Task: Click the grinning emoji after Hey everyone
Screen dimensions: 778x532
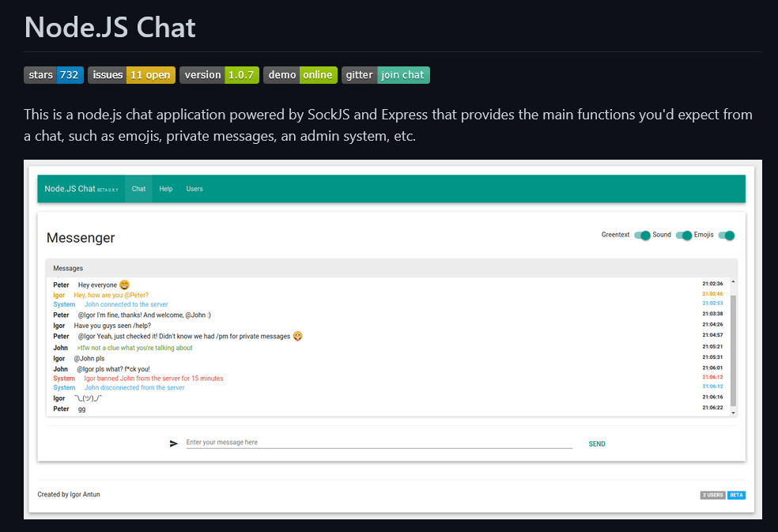Action: coord(124,285)
